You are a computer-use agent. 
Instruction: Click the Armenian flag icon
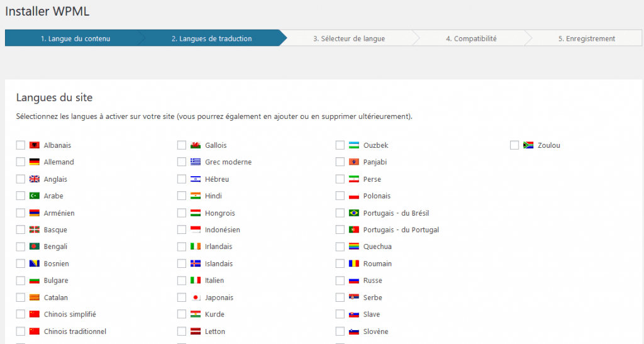click(x=35, y=213)
